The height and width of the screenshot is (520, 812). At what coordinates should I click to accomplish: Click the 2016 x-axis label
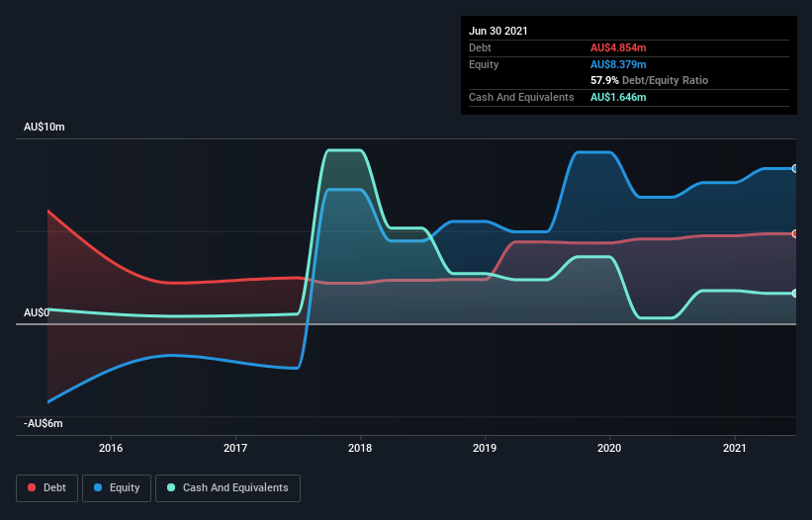pos(111,448)
